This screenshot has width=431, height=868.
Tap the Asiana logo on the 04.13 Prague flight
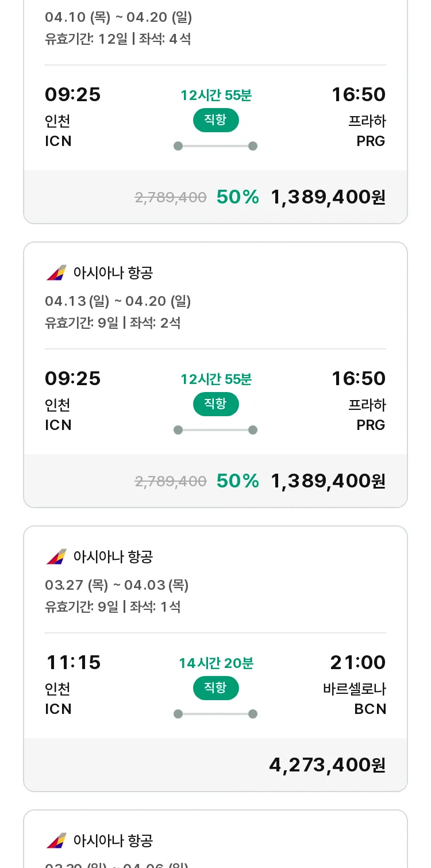[56, 272]
